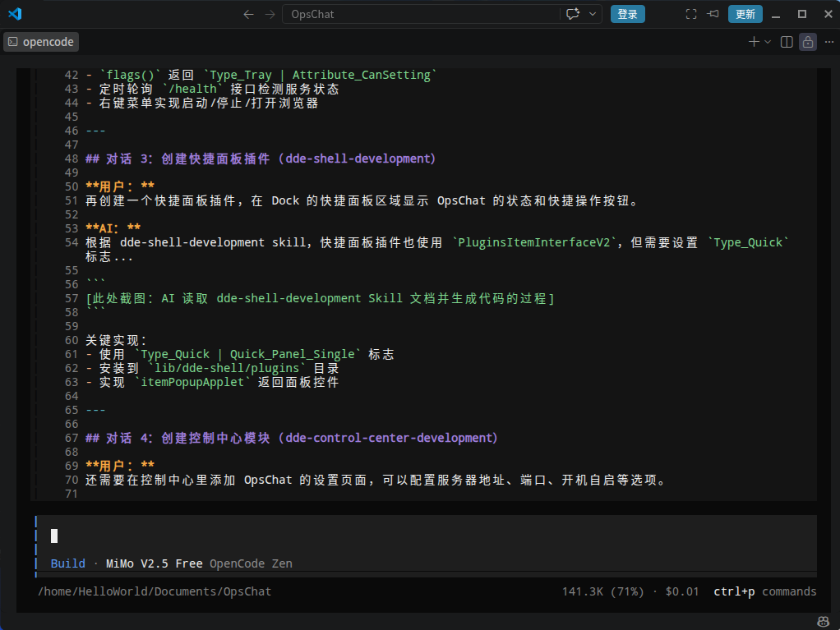Open the AI chat sparkle icon

coord(573,14)
